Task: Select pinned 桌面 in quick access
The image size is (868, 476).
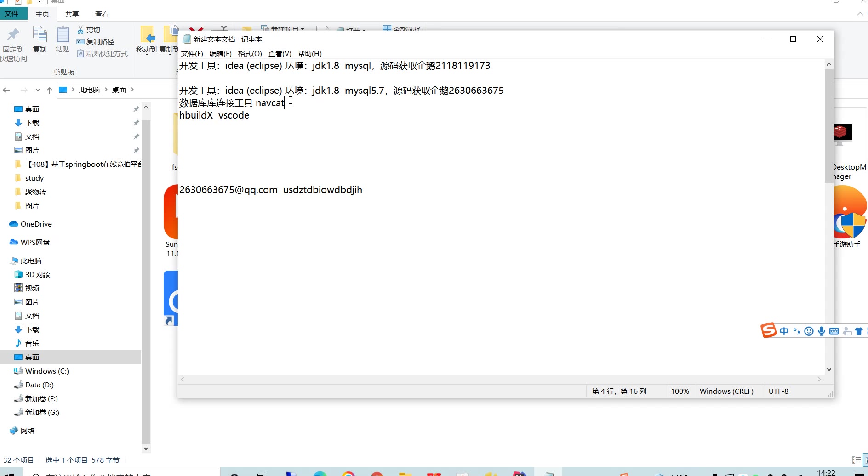Action: [x=32, y=109]
